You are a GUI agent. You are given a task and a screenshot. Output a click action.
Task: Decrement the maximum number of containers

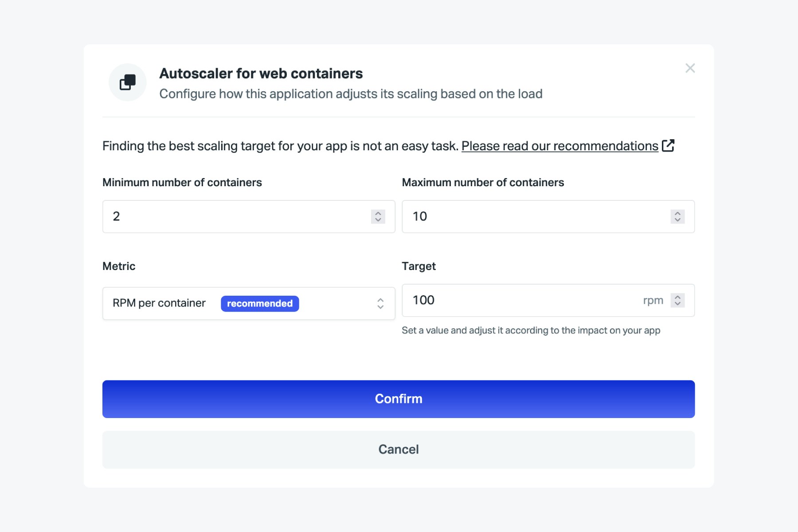(x=677, y=220)
